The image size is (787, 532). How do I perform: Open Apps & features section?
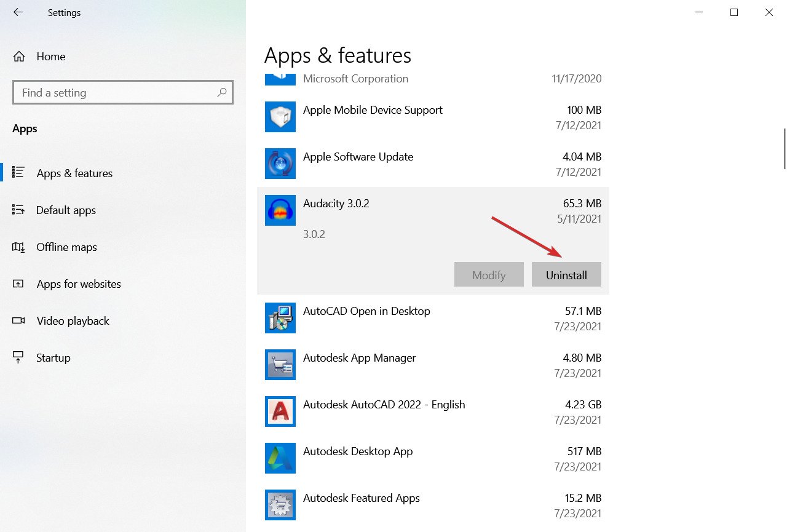tap(74, 173)
